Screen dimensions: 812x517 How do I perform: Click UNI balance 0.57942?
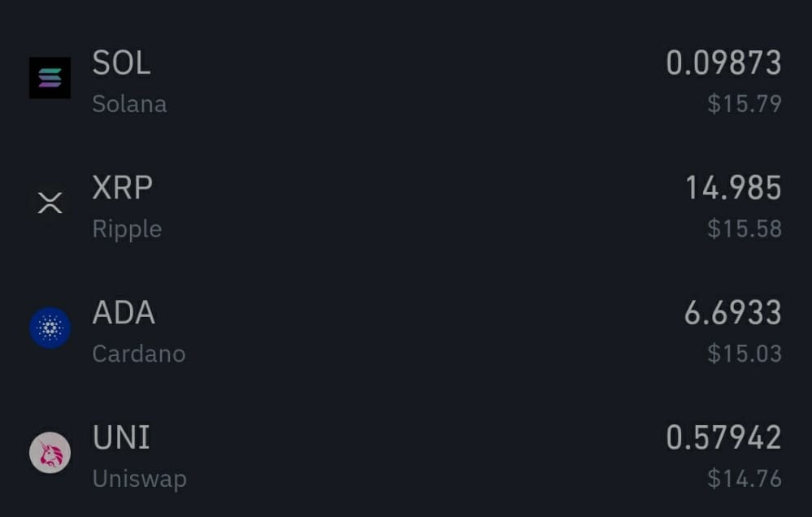pyautogui.click(x=723, y=437)
